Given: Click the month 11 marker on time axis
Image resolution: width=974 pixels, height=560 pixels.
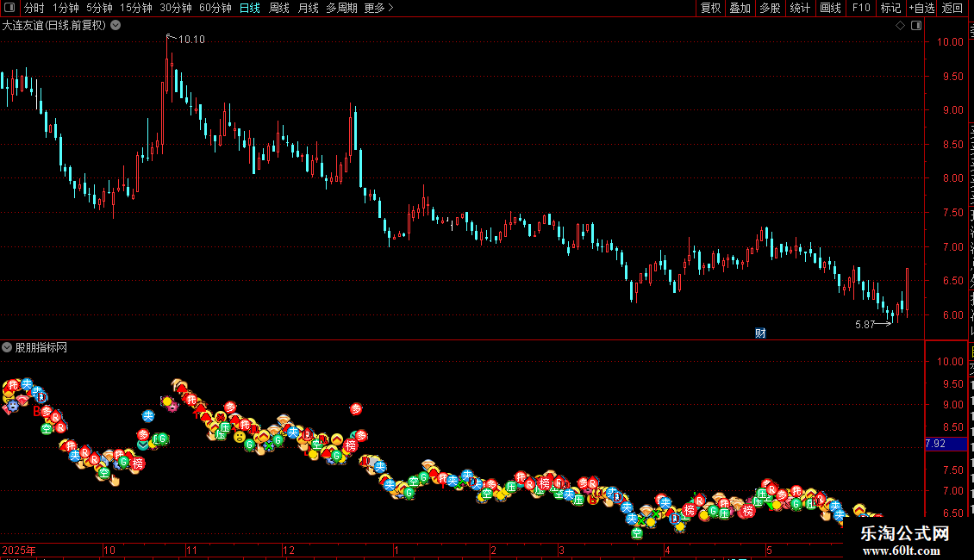Looking at the screenshot, I should pyautogui.click(x=191, y=550).
